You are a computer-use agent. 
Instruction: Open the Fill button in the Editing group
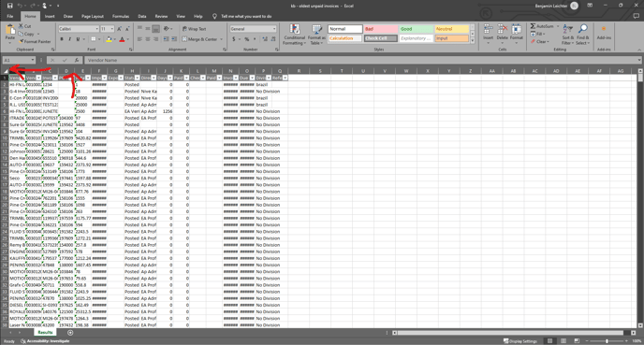[x=537, y=34]
